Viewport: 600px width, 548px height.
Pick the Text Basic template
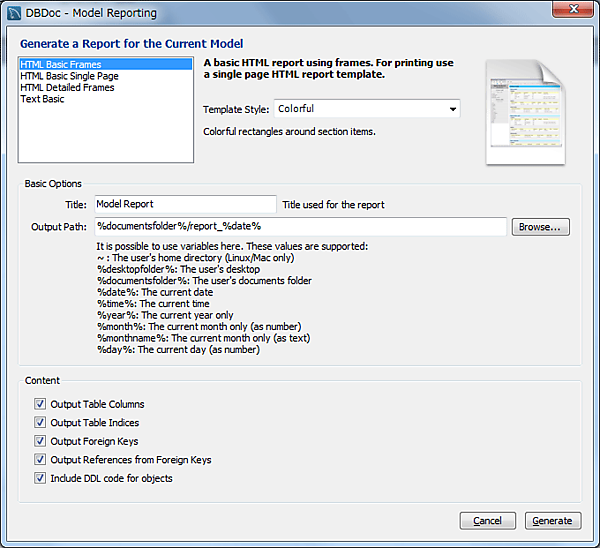pos(42,99)
